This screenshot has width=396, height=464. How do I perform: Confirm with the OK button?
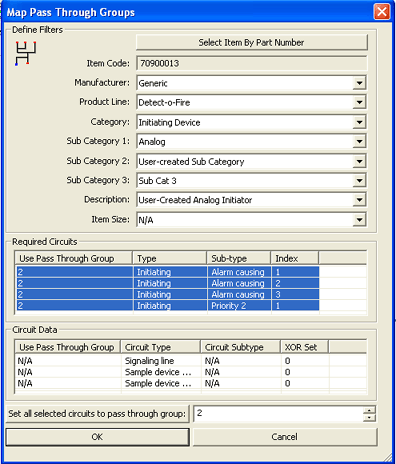click(x=97, y=437)
